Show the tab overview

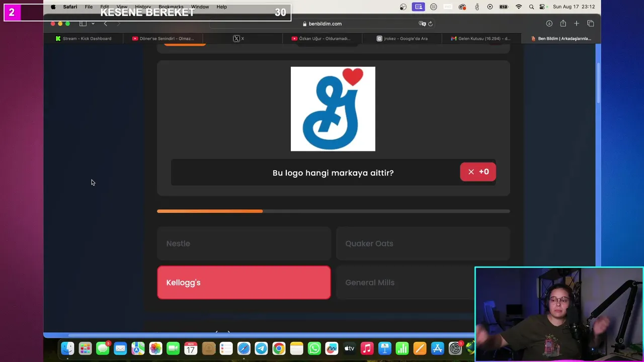(x=591, y=24)
